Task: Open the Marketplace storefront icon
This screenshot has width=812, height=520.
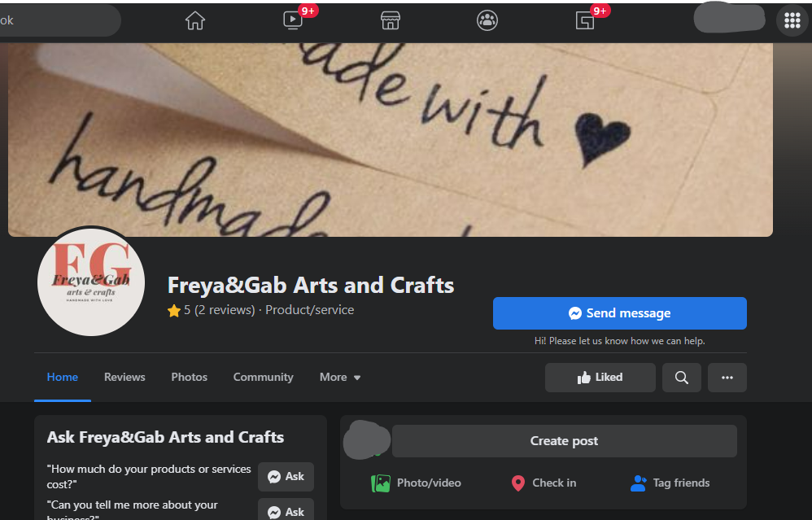Action: point(391,20)
